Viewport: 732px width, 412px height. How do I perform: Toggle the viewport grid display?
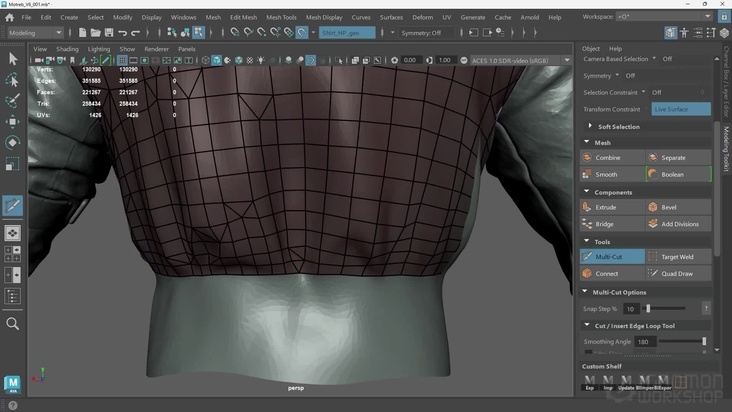122,60
